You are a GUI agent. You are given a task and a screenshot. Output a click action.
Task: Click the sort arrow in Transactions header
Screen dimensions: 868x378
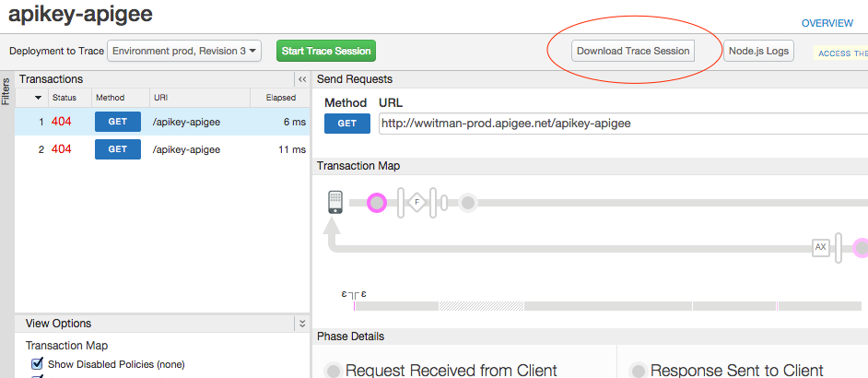click(x=39, y=97)
